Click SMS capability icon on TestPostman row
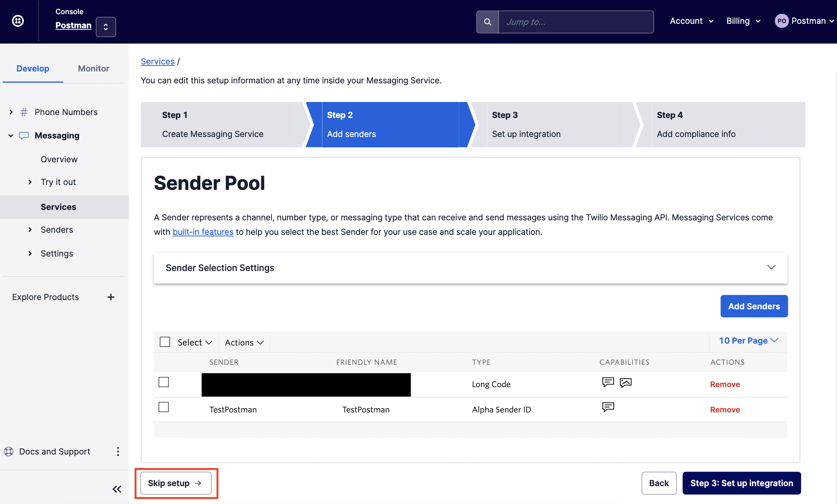837x504 pixels. [608, 407]
